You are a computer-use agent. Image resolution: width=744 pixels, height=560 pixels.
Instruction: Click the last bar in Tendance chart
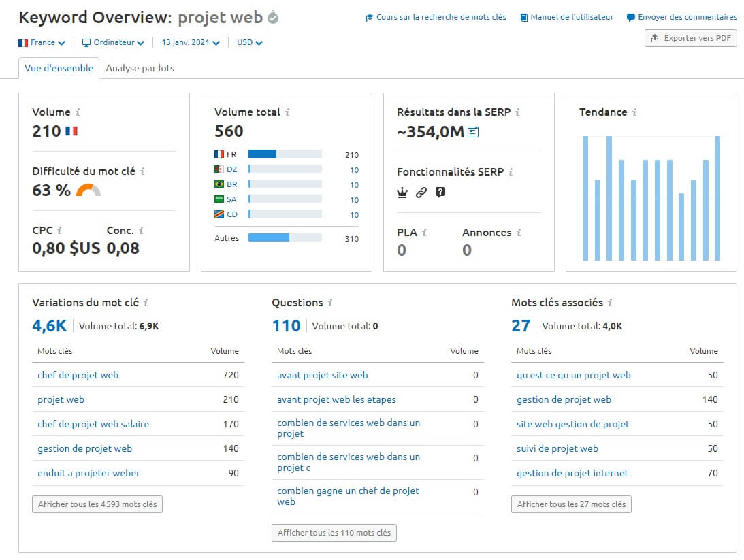click(717, 198)
